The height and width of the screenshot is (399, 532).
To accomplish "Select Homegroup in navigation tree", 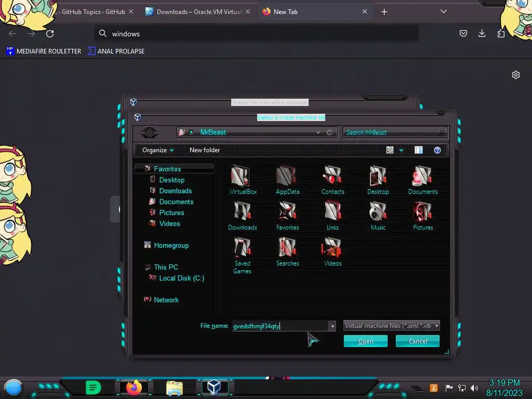I will click(171, 245).
